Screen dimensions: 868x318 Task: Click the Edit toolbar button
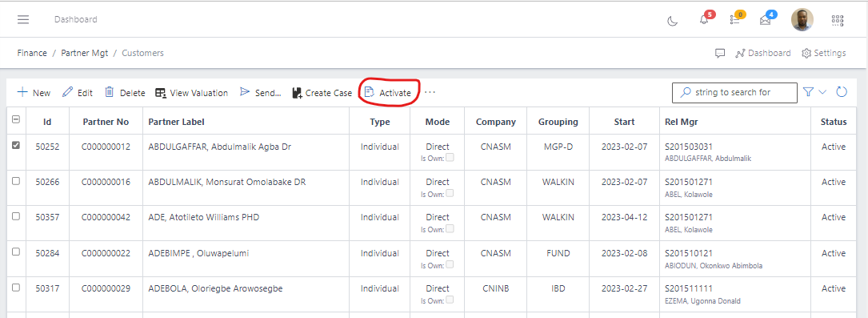[78, 93]
